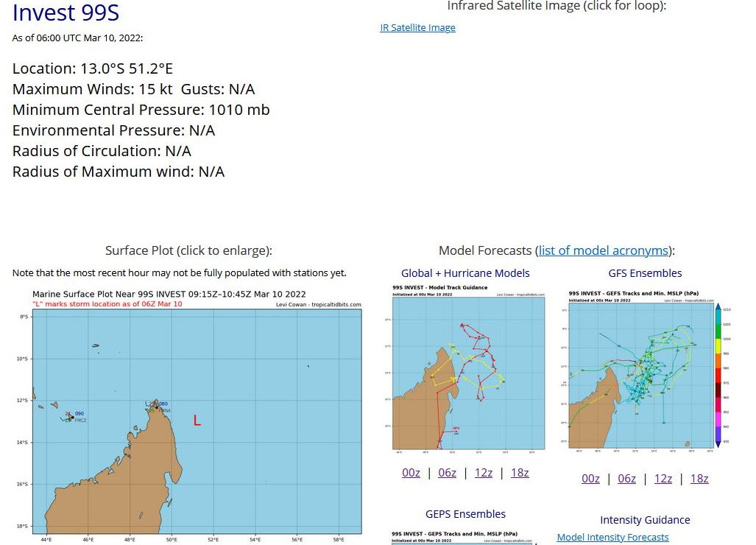Choose 12z run under GFS Ensembles
This screenshot has width=756, height=545.
click(663, 479)
